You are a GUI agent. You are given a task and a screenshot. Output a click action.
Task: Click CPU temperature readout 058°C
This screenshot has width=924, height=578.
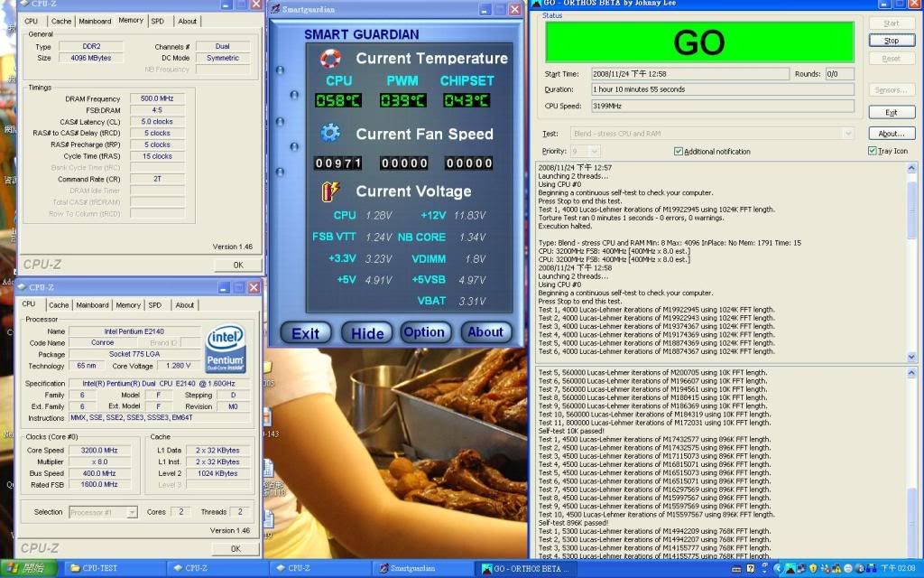[x=338, y=100]
